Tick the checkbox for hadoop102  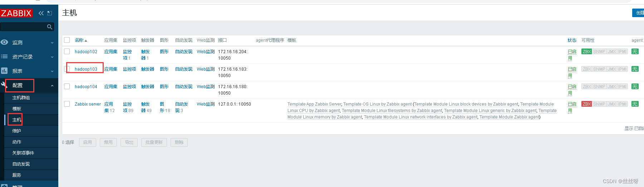[67, 51]
